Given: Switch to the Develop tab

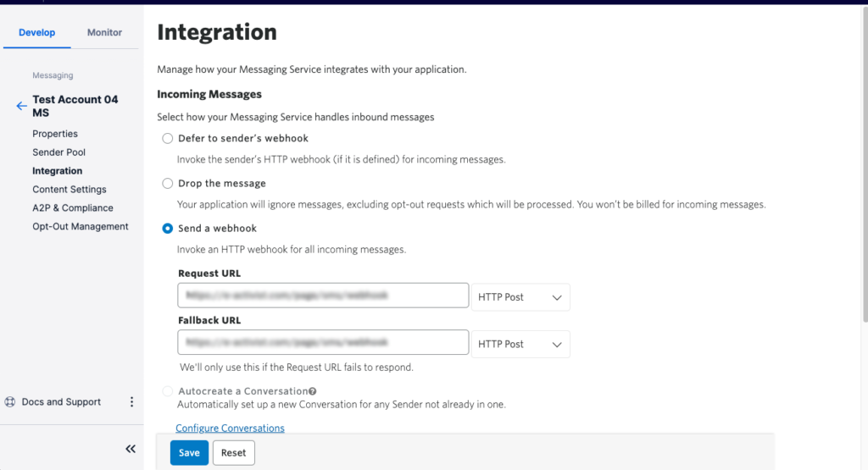Looking at the screenshot, I should point(36,33).
